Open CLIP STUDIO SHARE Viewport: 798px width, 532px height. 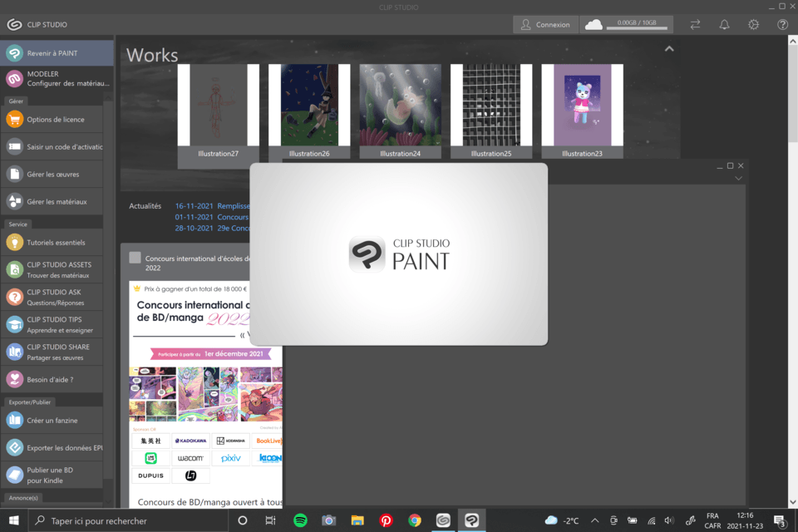[52, 352]
